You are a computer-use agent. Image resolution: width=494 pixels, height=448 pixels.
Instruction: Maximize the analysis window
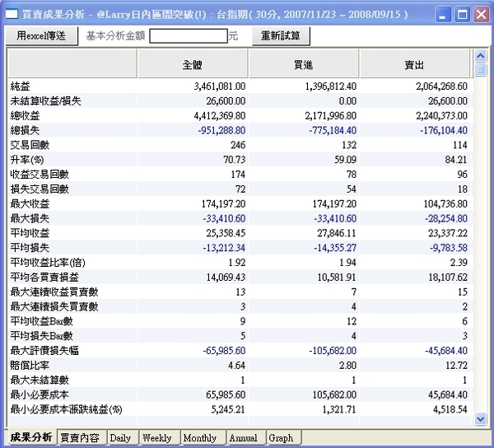462,15
